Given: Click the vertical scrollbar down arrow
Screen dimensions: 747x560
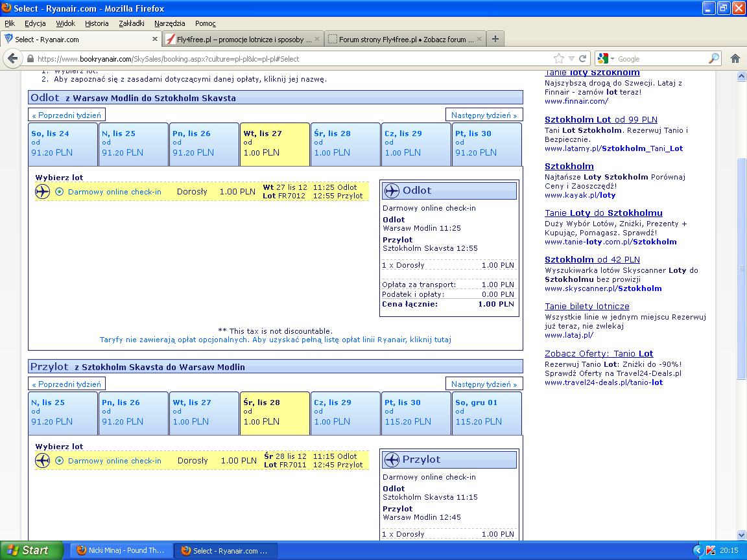Looking at the screenshot, I should point(741,535).
